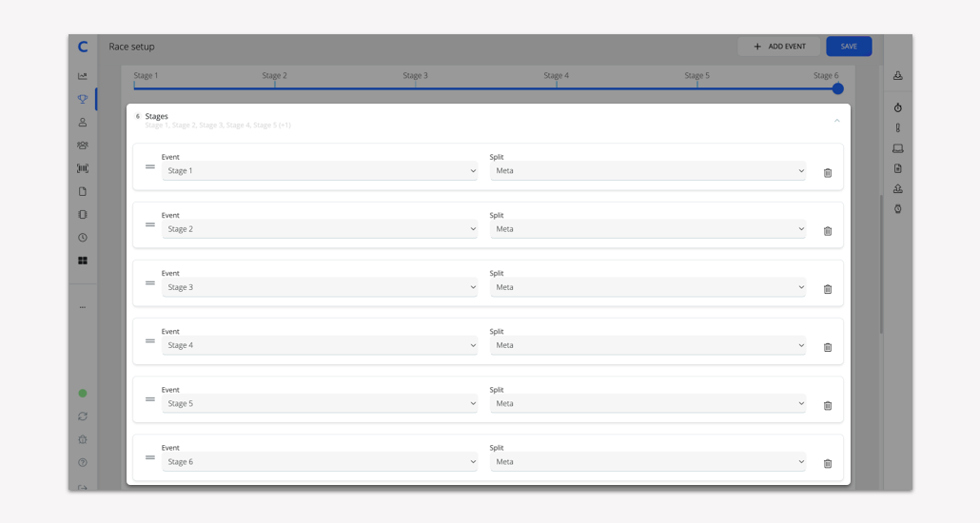
Task: Click the exclamation mark icon in right panel
Action: click(x=898, y=128)
